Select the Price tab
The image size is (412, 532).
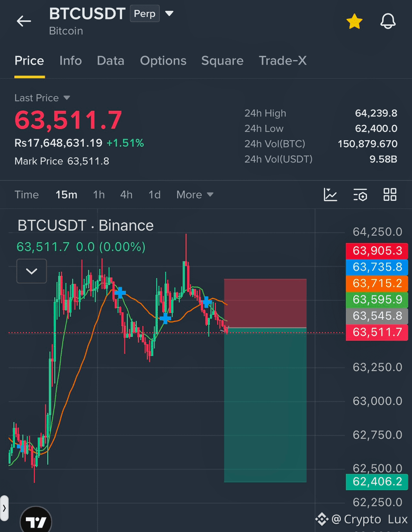(29, 61)
